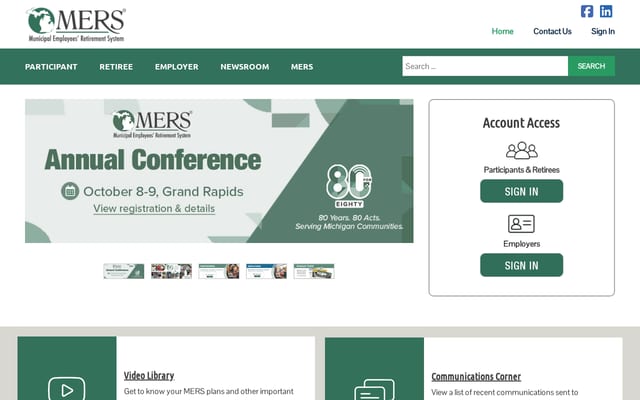Click the 80 Eighty anniversary emblem
640x400 pixels.
(349, 186)
